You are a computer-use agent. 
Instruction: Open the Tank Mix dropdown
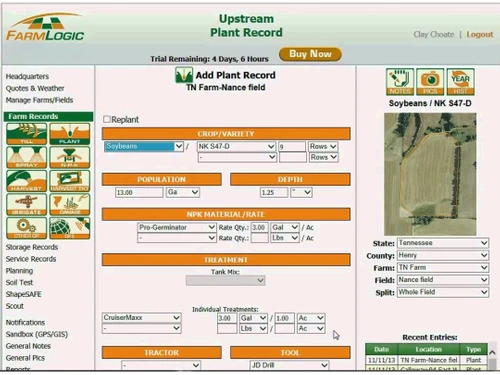click(225, 281)
